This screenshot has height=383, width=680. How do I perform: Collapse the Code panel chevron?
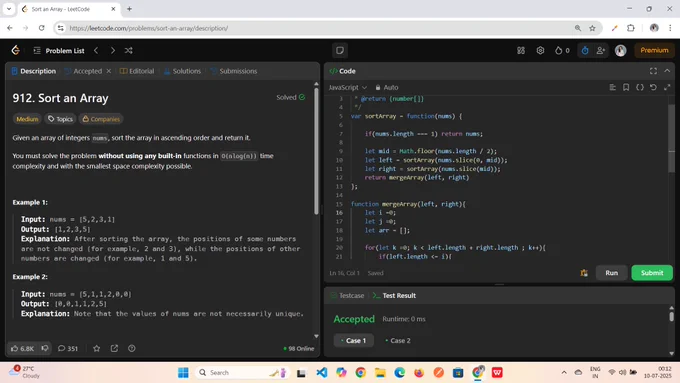point(667,71)
